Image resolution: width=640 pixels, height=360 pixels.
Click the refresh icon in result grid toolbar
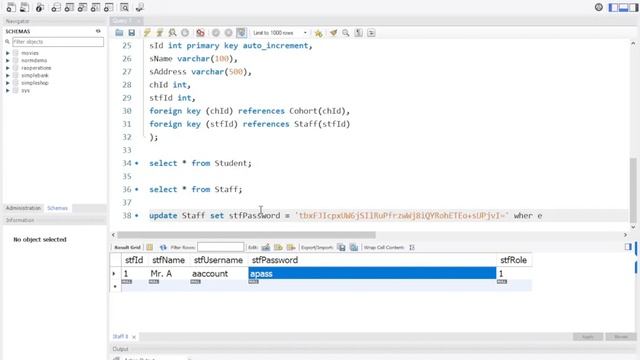pos(163,247)
